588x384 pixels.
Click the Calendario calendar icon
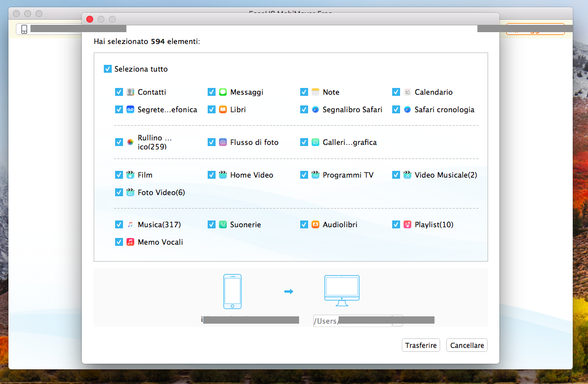point(407,92)
